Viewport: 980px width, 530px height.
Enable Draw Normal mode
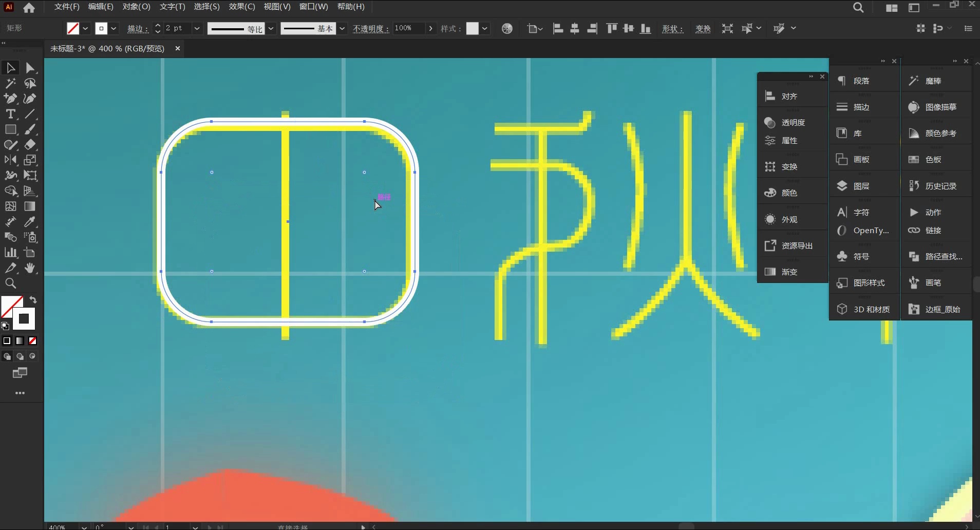[7, 356]
